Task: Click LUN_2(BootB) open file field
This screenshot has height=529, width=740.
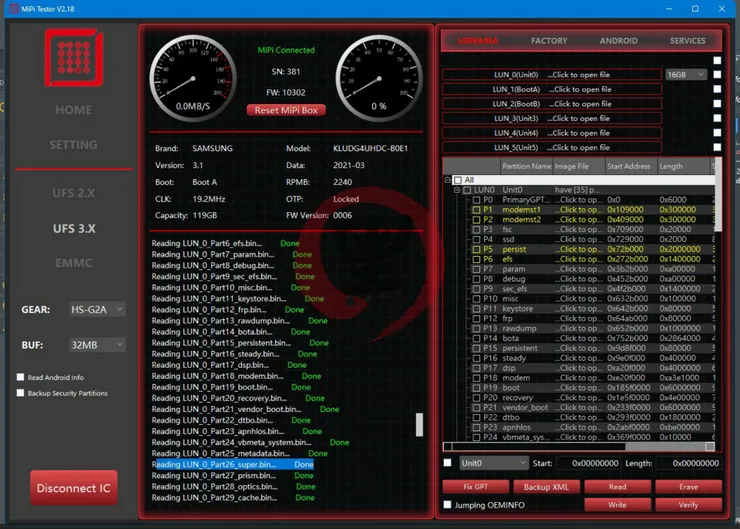Action: pos(552,104)
